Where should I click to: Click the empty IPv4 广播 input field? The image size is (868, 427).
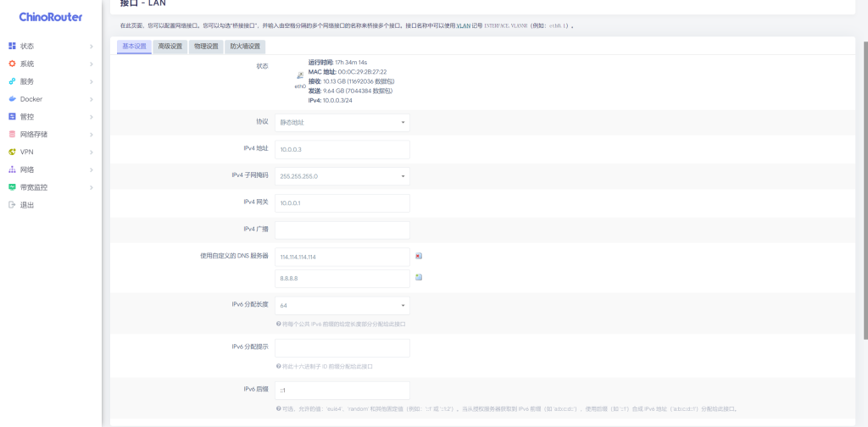coord(342,230)
